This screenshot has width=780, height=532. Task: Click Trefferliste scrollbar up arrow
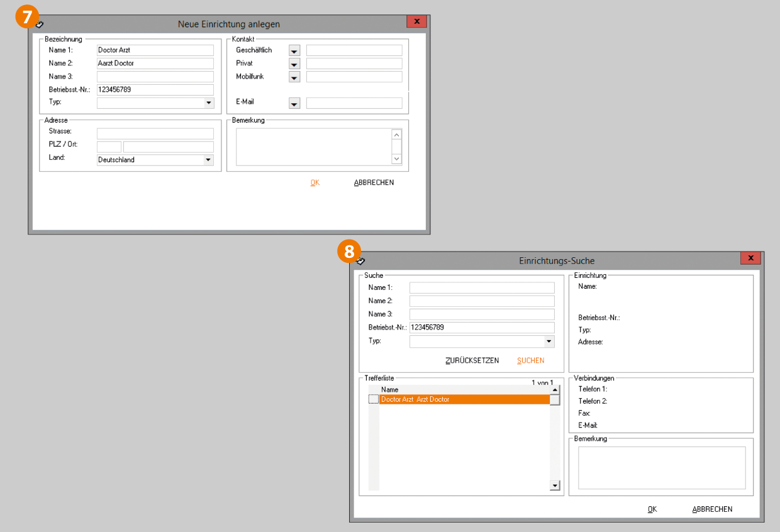(x=555, y=390)
